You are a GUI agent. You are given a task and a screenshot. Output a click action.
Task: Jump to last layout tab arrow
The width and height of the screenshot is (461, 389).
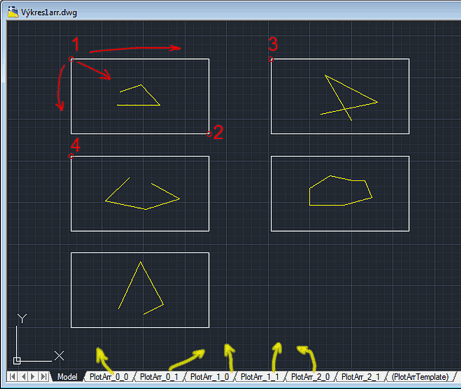[x=44, y=377]
